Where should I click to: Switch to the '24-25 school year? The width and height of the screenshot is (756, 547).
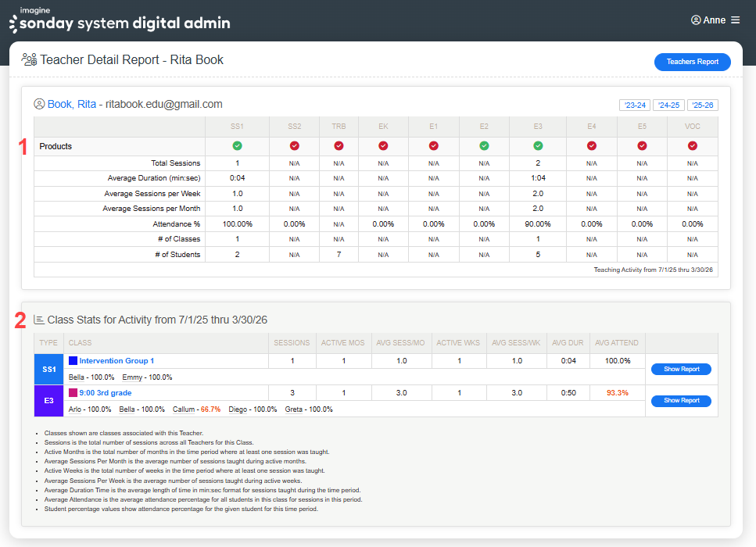click(668, 105)
